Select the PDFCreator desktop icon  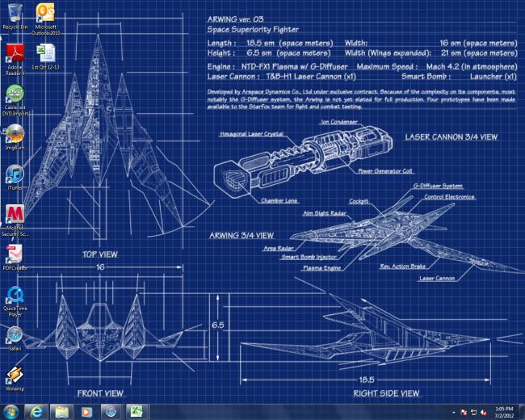click(15, 257)
